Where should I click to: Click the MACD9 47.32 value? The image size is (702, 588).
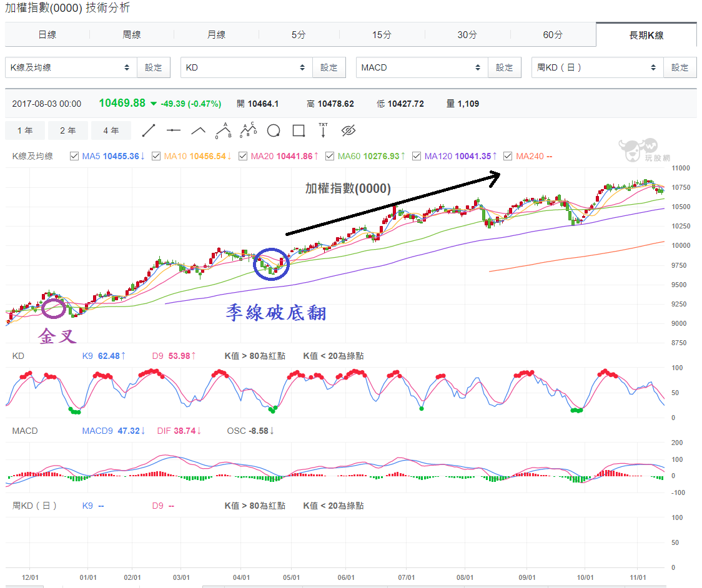(113, 431)
